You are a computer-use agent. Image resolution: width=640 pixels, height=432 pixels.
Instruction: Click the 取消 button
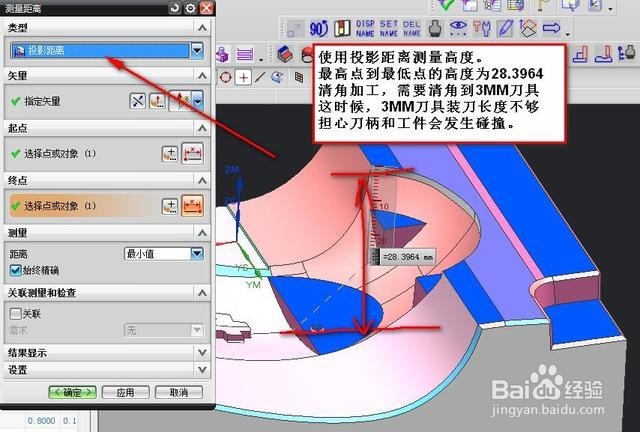click(179, 392)
